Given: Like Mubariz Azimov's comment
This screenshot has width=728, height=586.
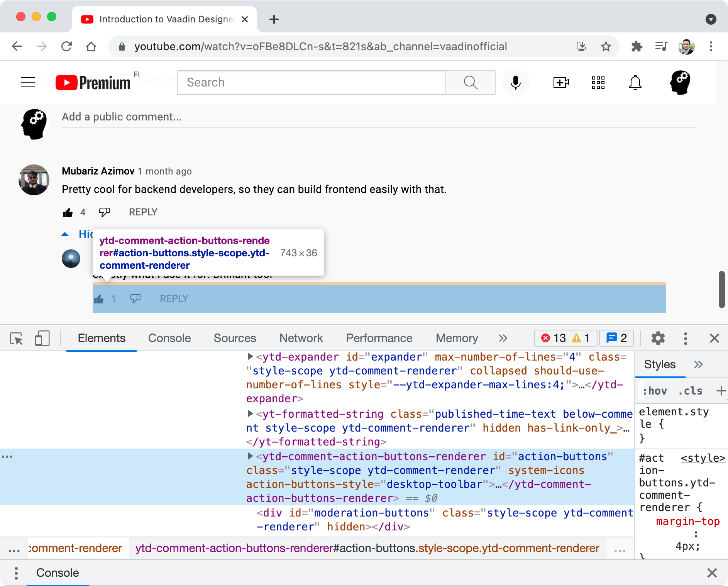Looking at the screenshot, I should point(68,212).
